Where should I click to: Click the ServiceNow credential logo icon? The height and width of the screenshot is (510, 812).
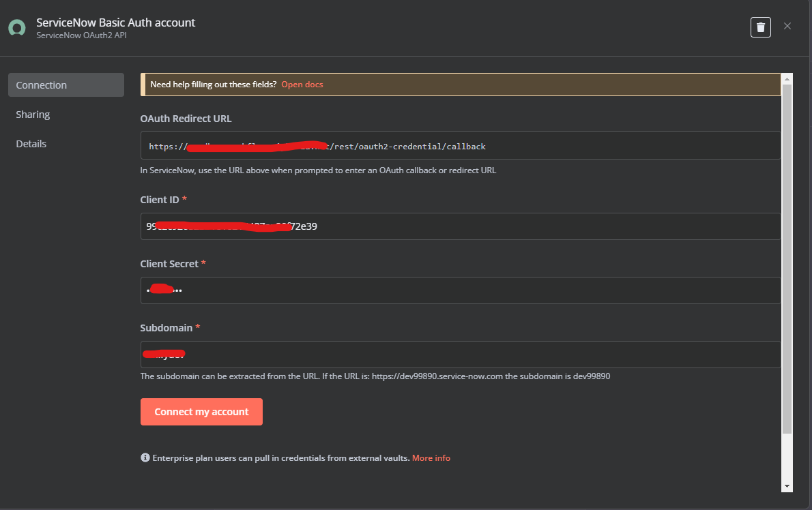[x=17, y=28]
